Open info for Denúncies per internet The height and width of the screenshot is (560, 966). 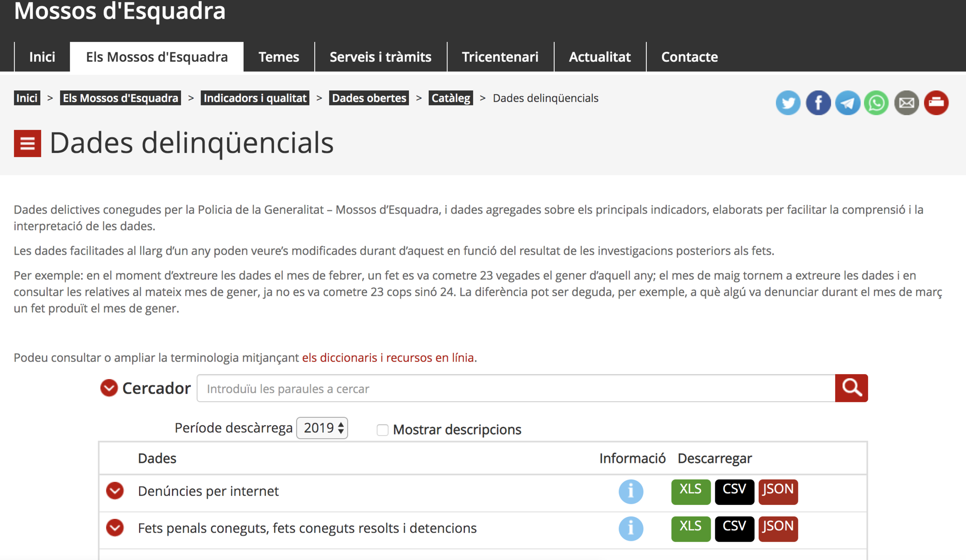[x=631, y=492]
